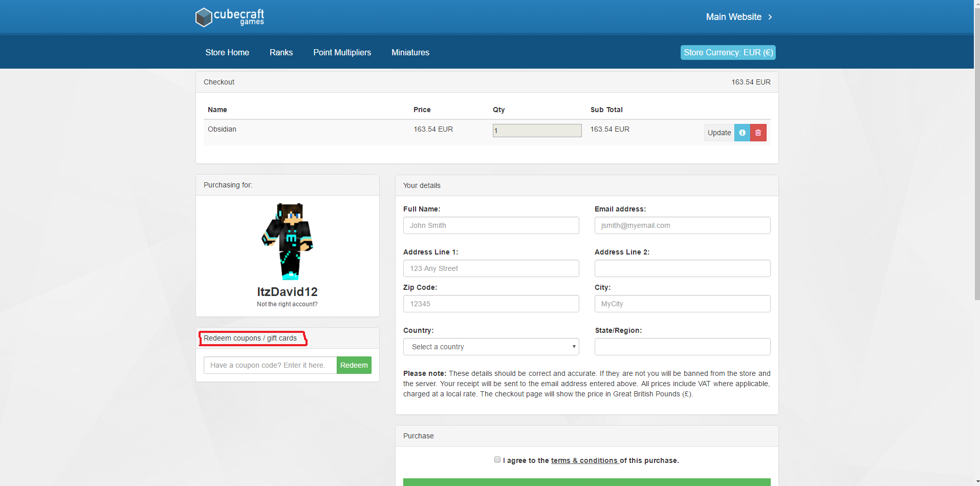Click the 163.54 EUR checkout total in header

coord(751,82)
